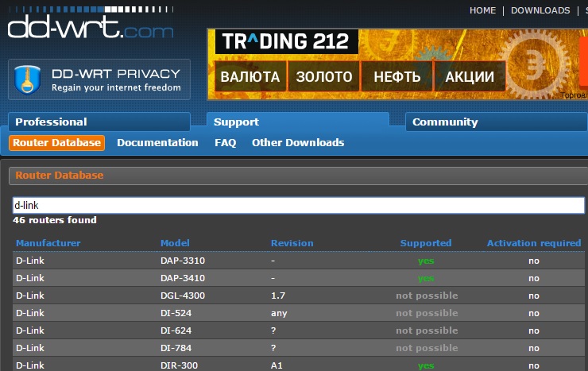Select the DIR-300 router row
Viewport: 588px width, 371px height.
pyautogui.click(x=299, y=365)
